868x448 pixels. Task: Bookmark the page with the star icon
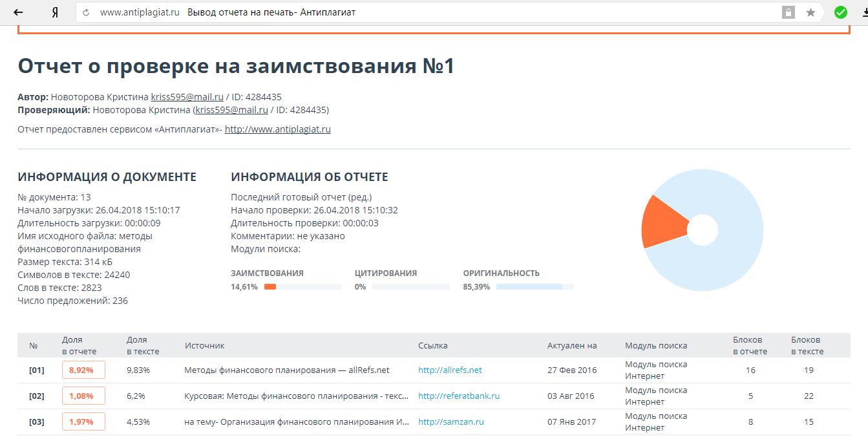point(810,12)
